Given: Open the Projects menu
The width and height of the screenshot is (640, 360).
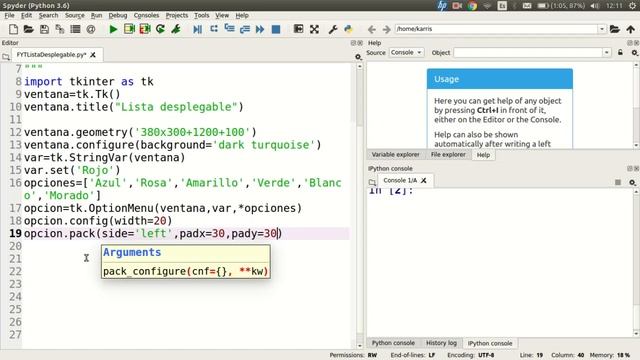Looking at the screenshot, I should coord(177,16).
